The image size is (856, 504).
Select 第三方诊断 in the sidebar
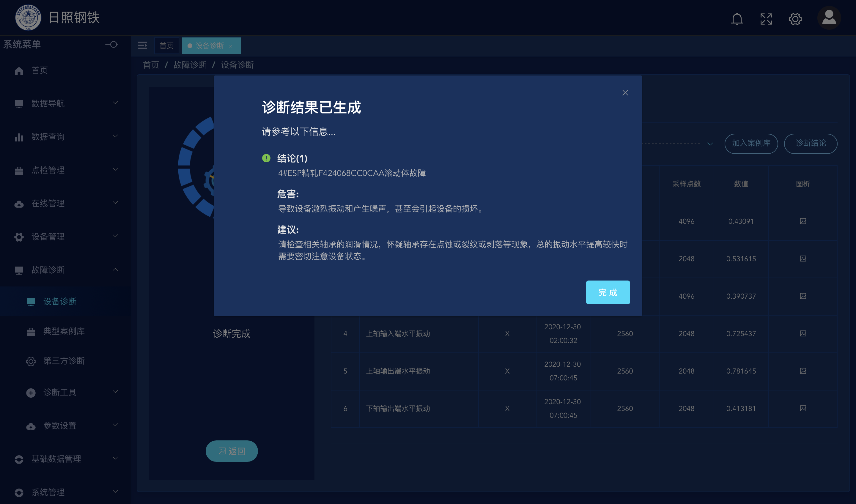(65, 361)
